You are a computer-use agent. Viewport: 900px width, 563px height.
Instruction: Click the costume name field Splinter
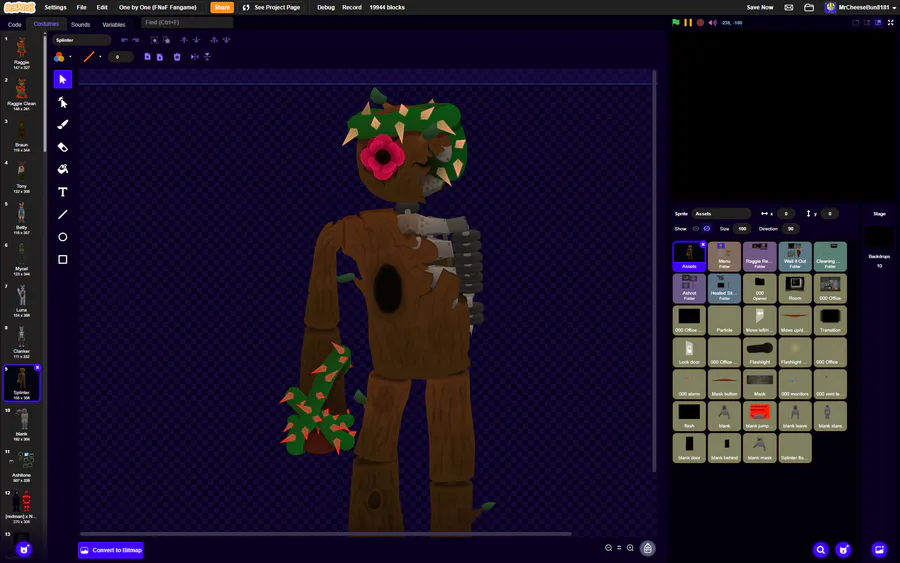click(82, 40)
